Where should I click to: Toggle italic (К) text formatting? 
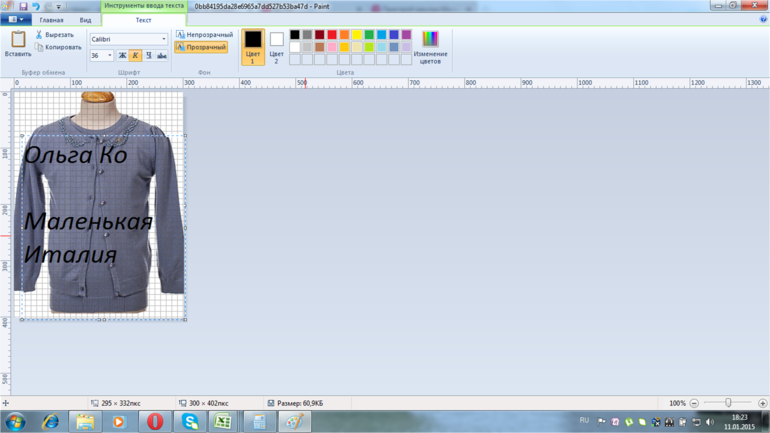(135, 56)
